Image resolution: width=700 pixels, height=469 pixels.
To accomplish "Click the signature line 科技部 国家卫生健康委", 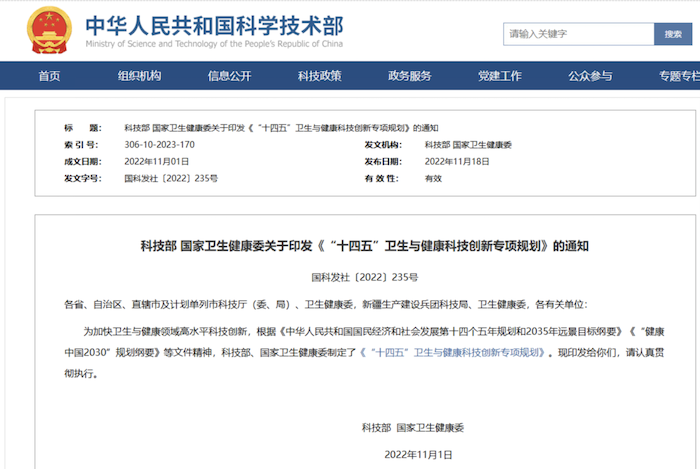I will [413, 427].
